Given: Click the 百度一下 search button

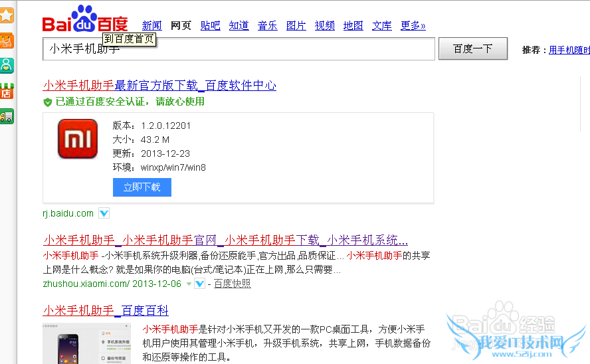Looking at the screenshot, I should coord(473,48).
